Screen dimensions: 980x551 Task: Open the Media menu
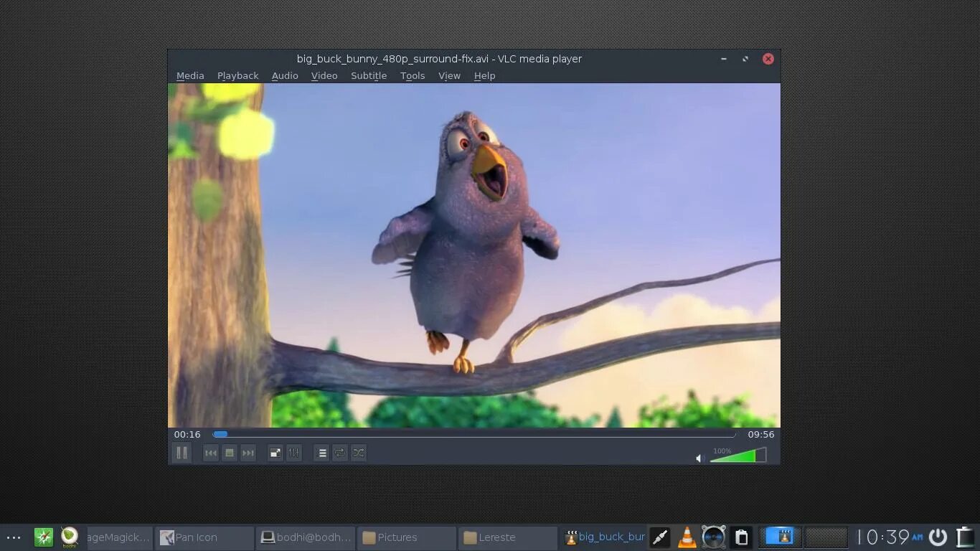[190, 75]
